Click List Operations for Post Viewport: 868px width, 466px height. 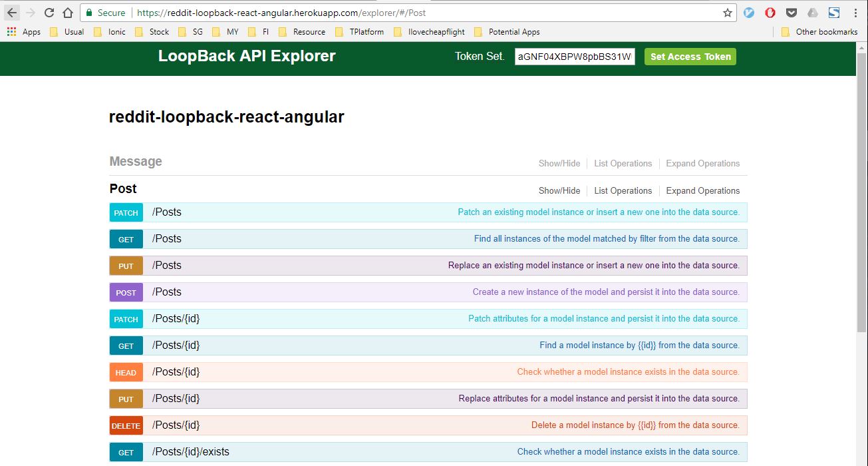623,190
